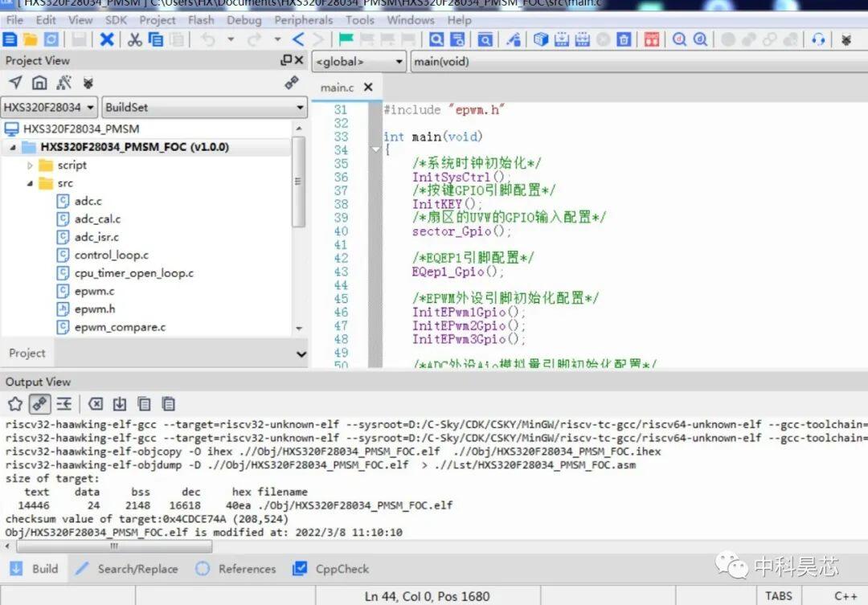Open the Edit menu
868x605 pixels.
[45, 20]
